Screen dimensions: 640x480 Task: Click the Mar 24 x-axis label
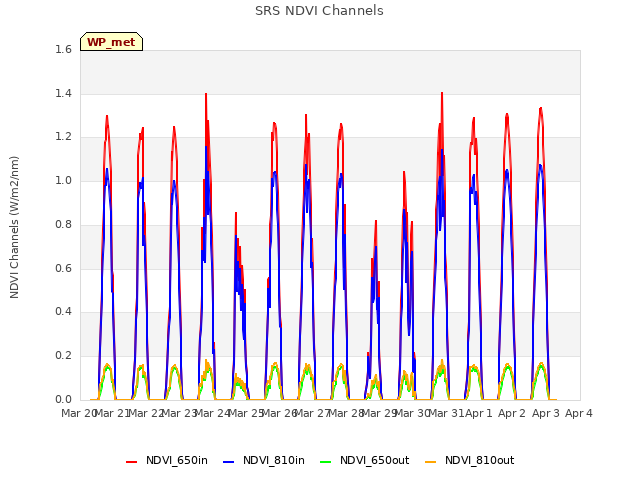(x=213, y=413)
